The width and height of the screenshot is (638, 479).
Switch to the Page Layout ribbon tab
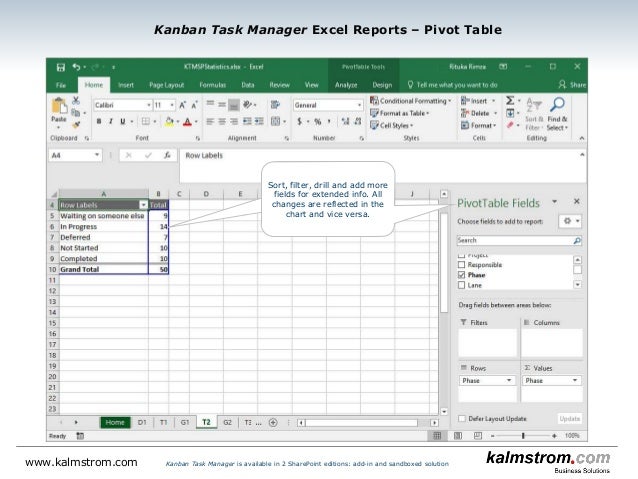(x=166, y=85)
